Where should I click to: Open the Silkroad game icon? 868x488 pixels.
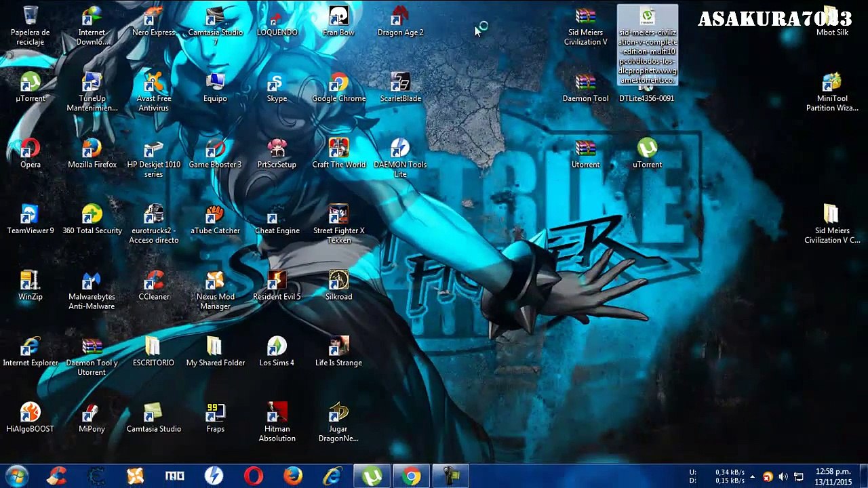click(x=338, y=285)
